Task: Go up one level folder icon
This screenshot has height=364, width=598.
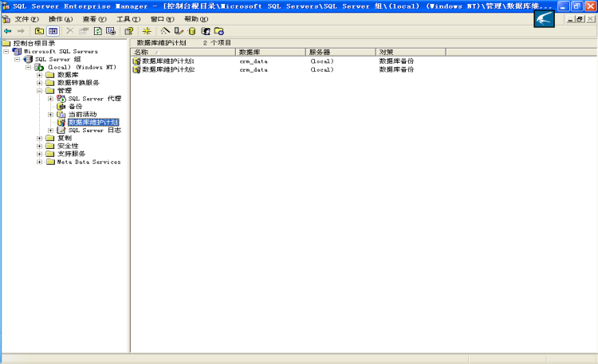Action: (39, 31)
